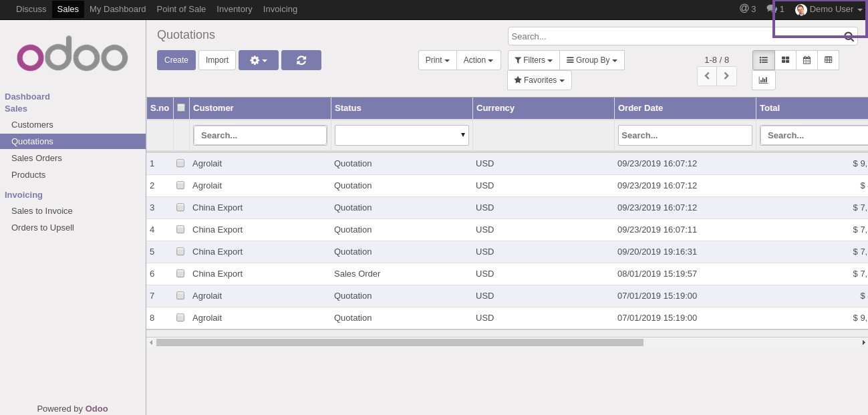Open the calendar view icon
The height and width of the screenshot is (415, 868).
[807, 60]
